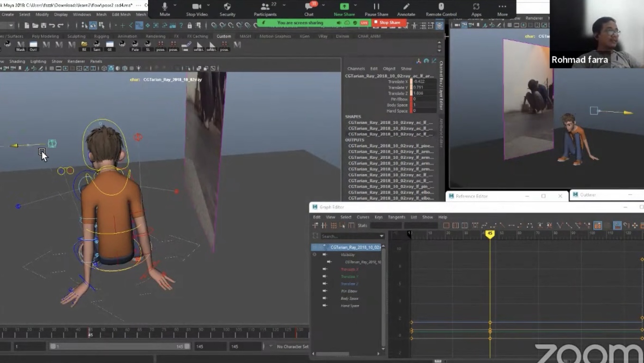The height and width of the screenshot is (363, 644).
Task: Click the Insert Keys tool in Graph Editor
Action: [x=323, y=225]
